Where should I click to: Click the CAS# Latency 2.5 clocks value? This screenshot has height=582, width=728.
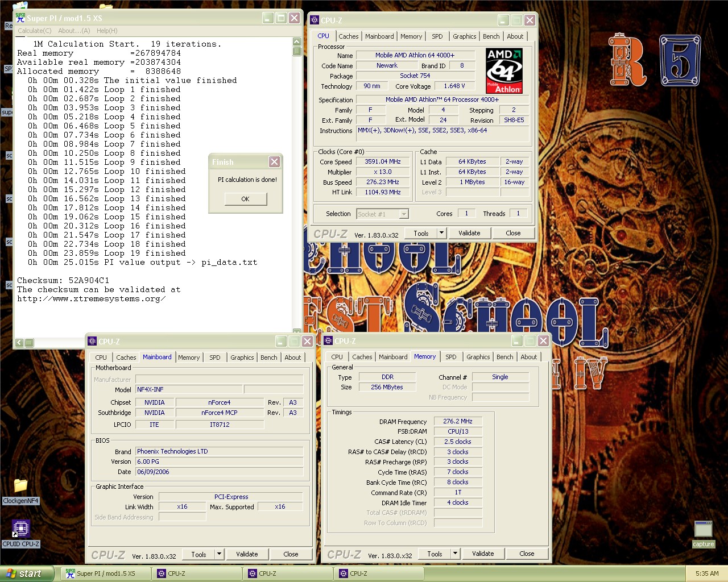coord(458,442)
